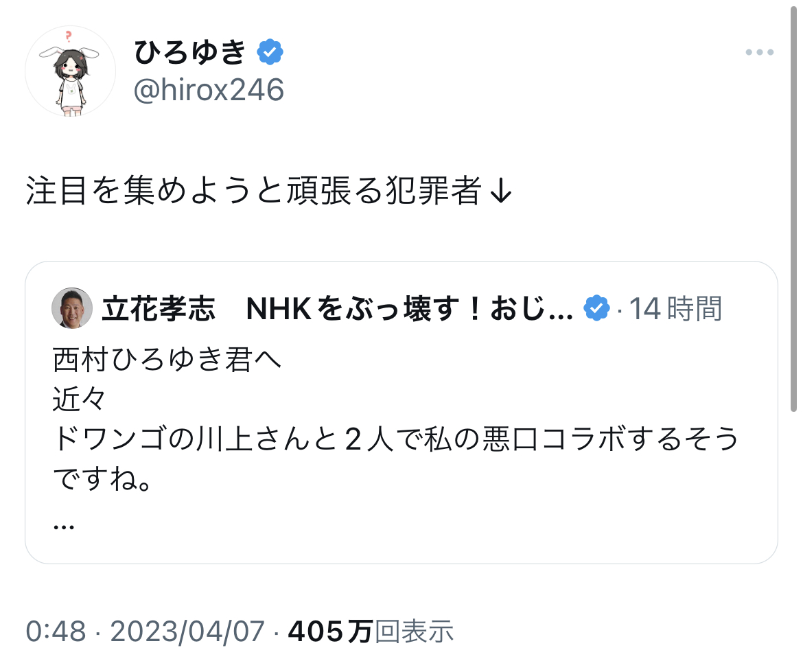Open the three-dot more options menu

759,53
